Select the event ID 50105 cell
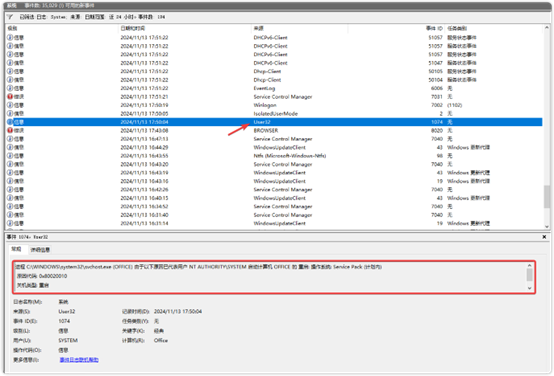 (x=435, y=71)
